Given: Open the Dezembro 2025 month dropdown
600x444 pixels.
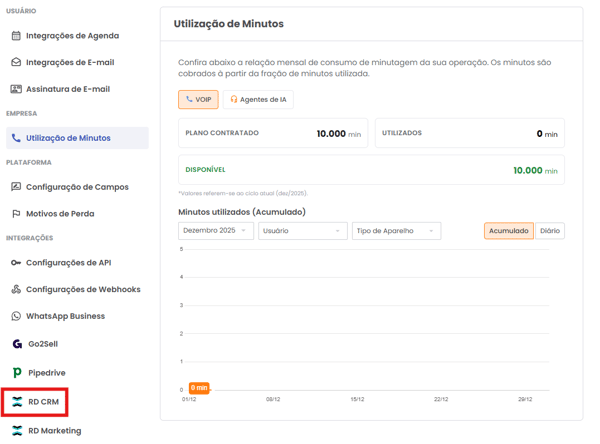Looking at the screenshot, I should pos(215,231).
